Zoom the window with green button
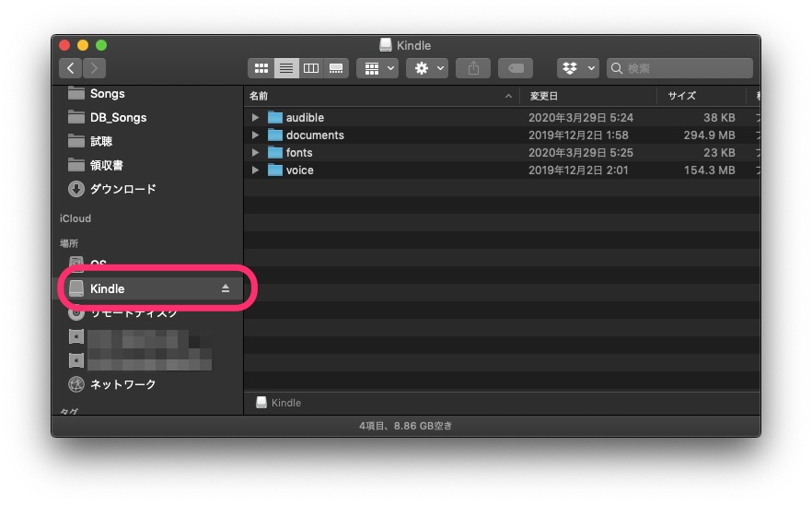Viewport: 812px width, 505px height. tap(101, 45)
